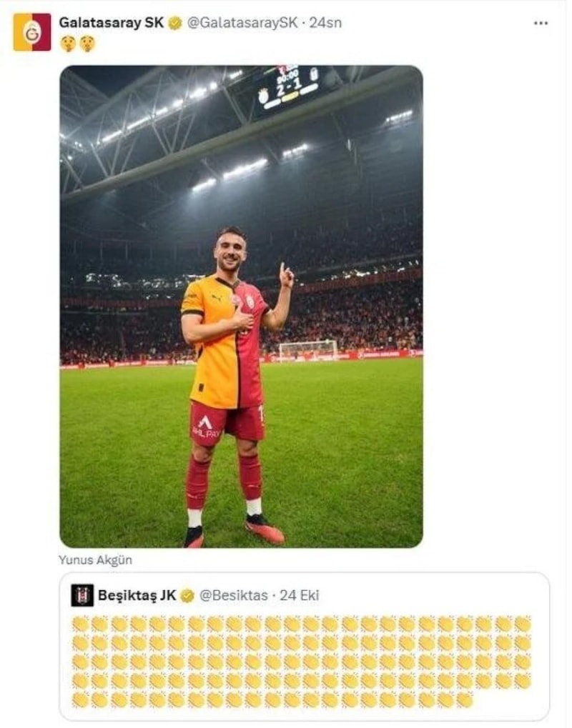
Task: Click the 24sn tweet timestamp
Action: [x=325, y=23]
